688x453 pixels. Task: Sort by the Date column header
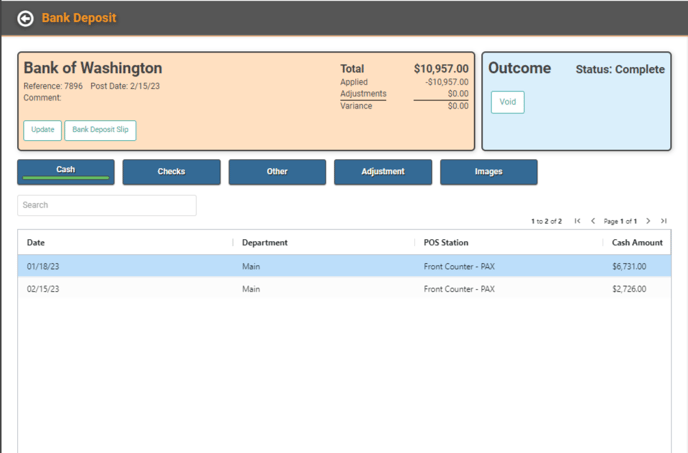coord(36,243)
